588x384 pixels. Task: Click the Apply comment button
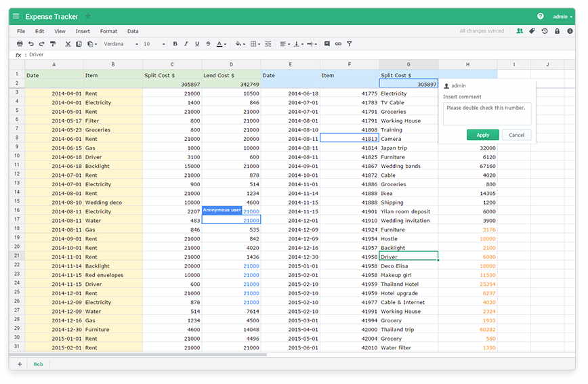click(482, 135)
